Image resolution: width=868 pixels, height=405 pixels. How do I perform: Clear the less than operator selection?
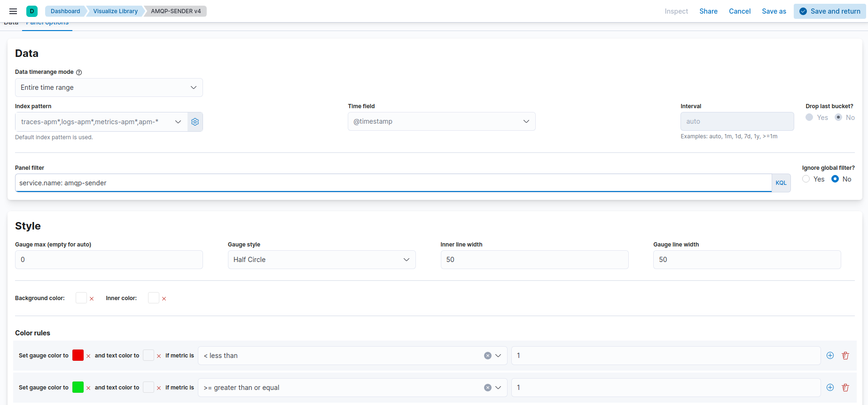tap(488, 356)
